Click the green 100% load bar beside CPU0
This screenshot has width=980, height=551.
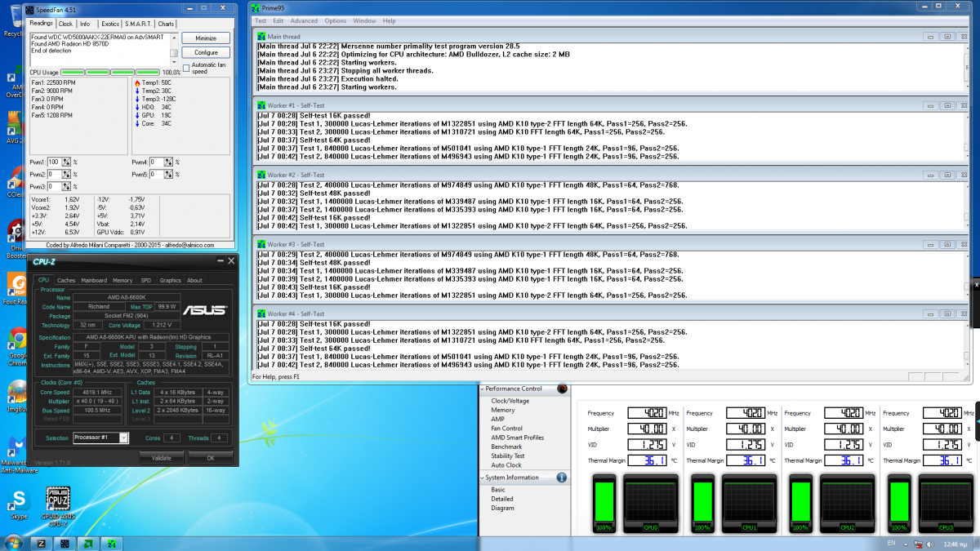tap(604, 503)
